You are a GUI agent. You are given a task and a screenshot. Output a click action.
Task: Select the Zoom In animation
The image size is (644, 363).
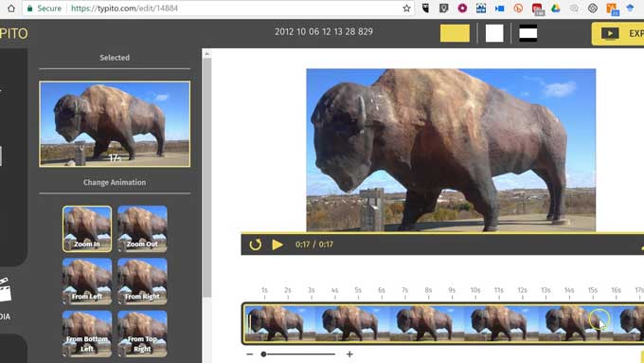click(87, 228)
